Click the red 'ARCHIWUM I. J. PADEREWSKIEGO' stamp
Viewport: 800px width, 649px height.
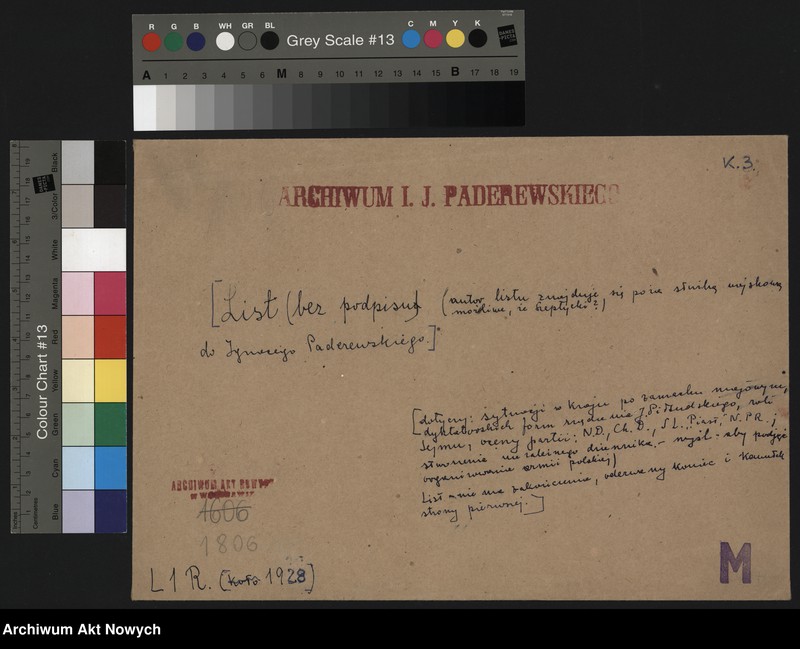coord(449,195)
